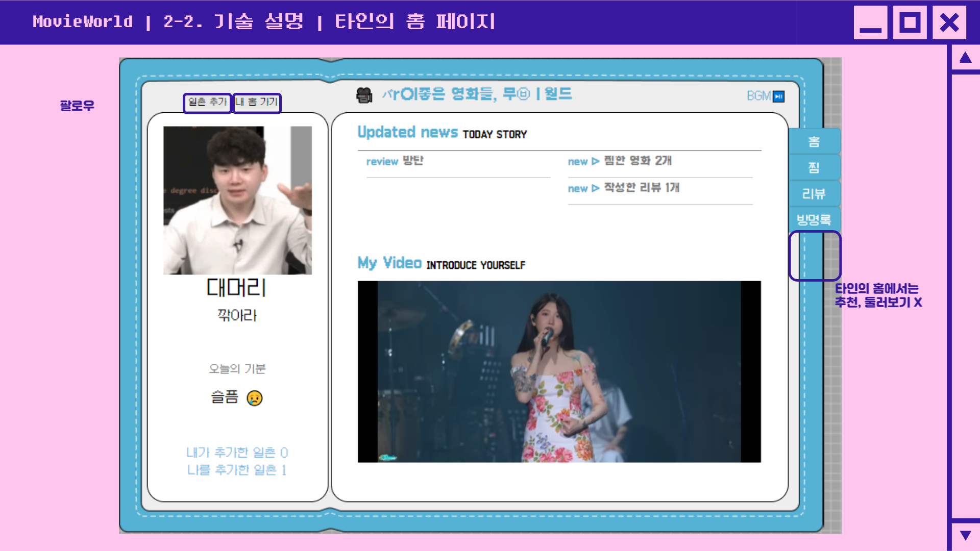The height and width of the screenshot is (551, 980).
Task: Open the 홈 side tab
Action: (814, 142)
